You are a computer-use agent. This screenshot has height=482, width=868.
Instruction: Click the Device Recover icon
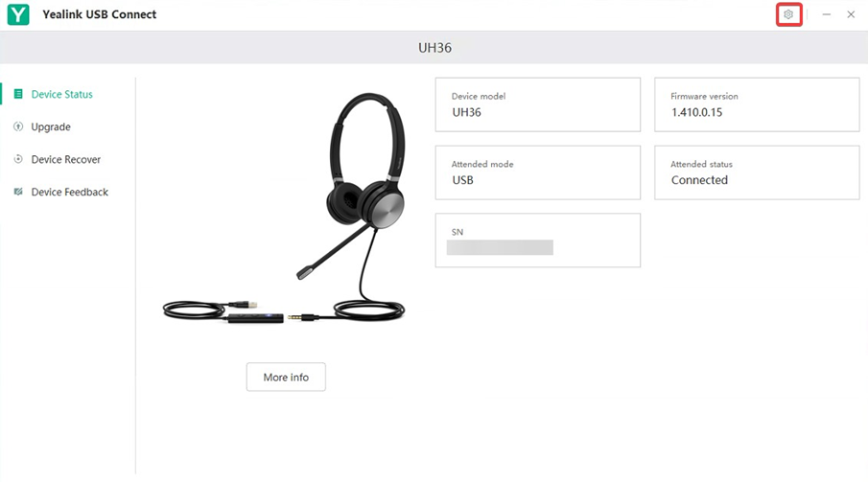(18, 159)
